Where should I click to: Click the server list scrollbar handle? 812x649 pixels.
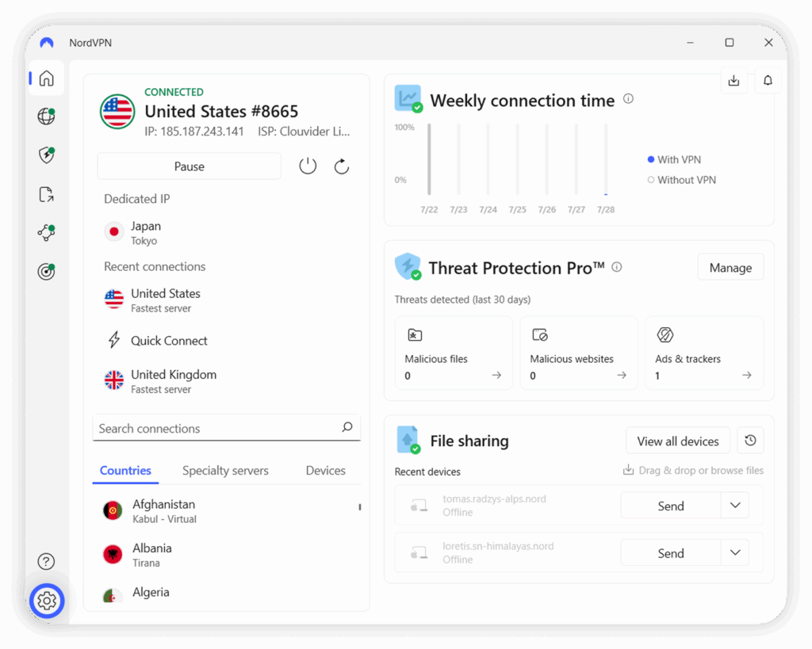coord(360,507)
